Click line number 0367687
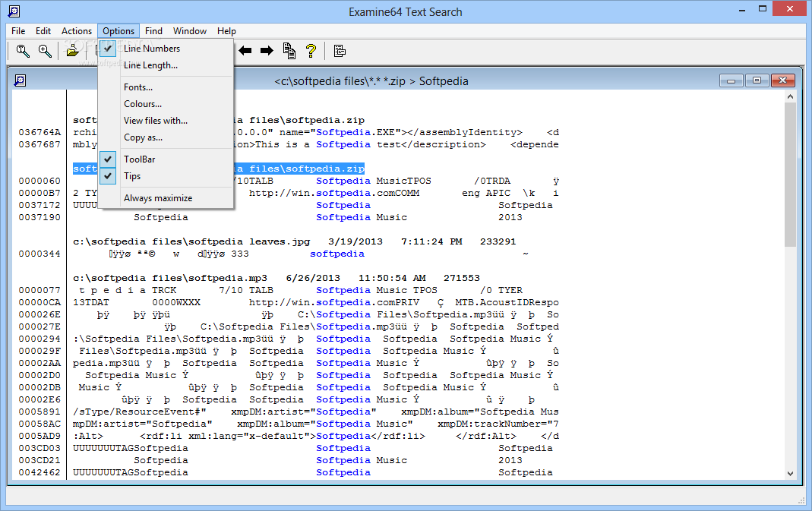The image size is (812, 511). point(39,144)
